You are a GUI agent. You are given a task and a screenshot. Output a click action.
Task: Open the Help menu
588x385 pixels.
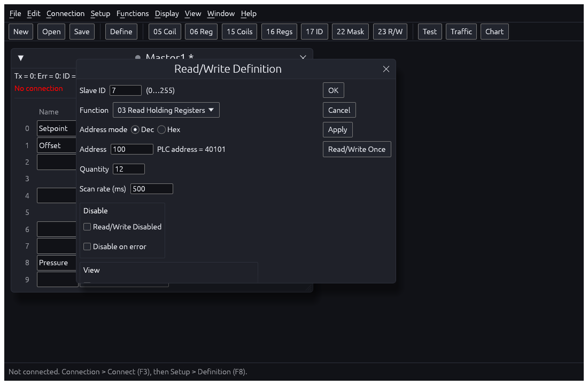point(249,13)
